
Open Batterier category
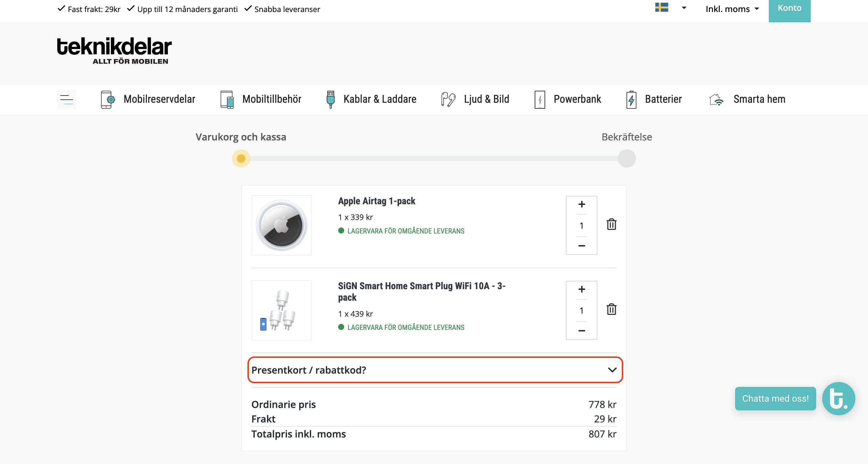[x=663, y=99]
